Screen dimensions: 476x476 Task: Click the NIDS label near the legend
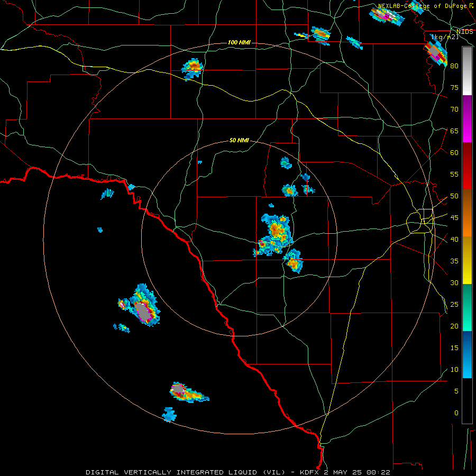[464, 32]
